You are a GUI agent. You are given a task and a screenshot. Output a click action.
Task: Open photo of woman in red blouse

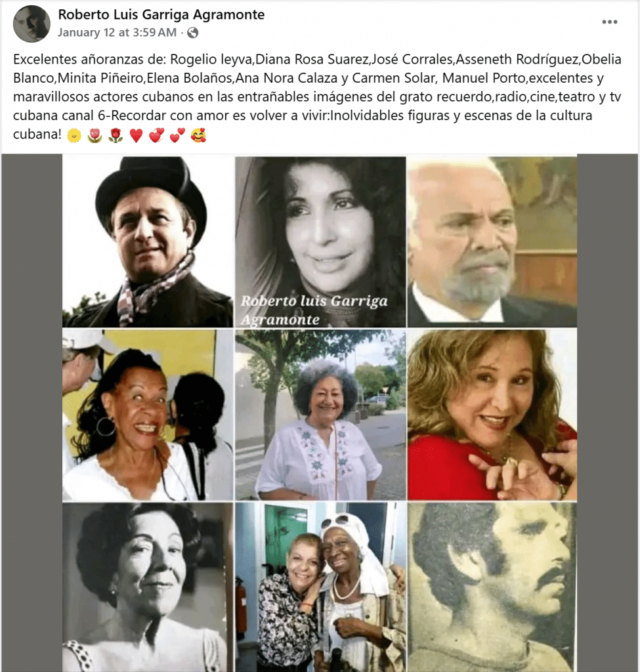492,415
